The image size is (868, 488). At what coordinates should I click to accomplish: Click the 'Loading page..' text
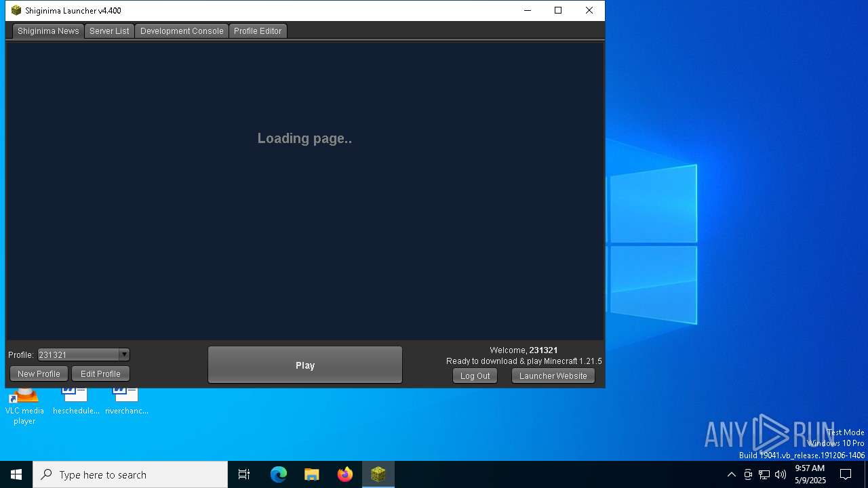click(x=304, y=138)
